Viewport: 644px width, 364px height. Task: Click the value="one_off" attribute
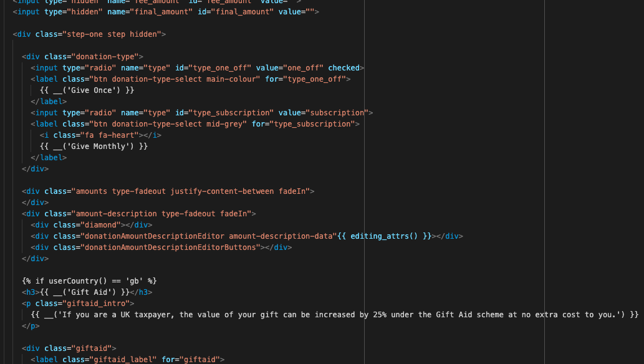tap(301, 67)
